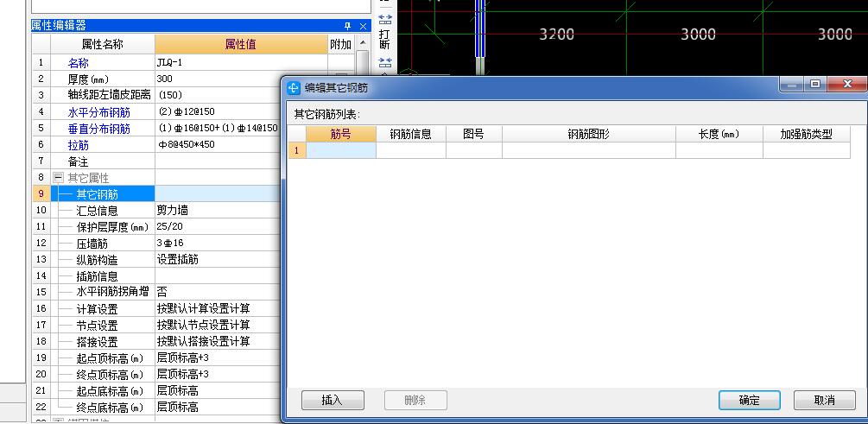Collapse the 其它属性 group
The width and height of the screenshot is (868, 424).
[58, 178]
